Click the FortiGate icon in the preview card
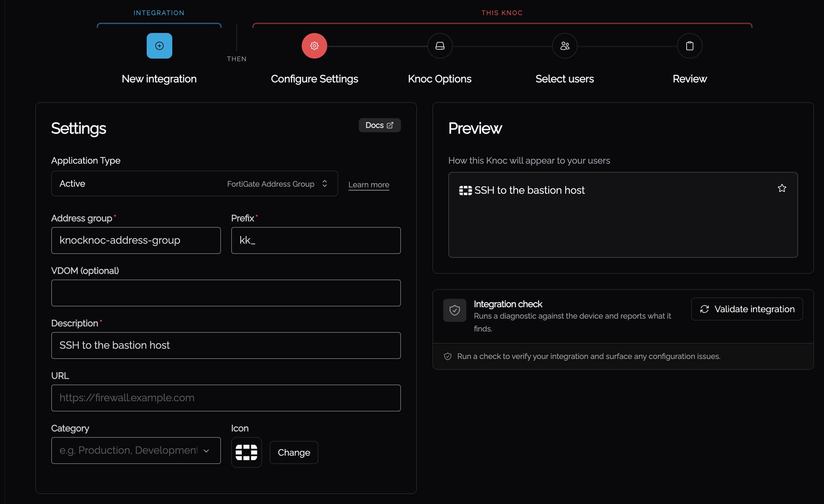The width and height of the screenshot is (824, 504). coord(465,190)
